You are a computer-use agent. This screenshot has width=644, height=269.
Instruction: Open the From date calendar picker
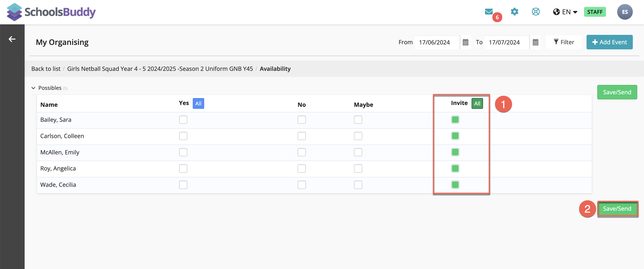(x=466, y=42)
